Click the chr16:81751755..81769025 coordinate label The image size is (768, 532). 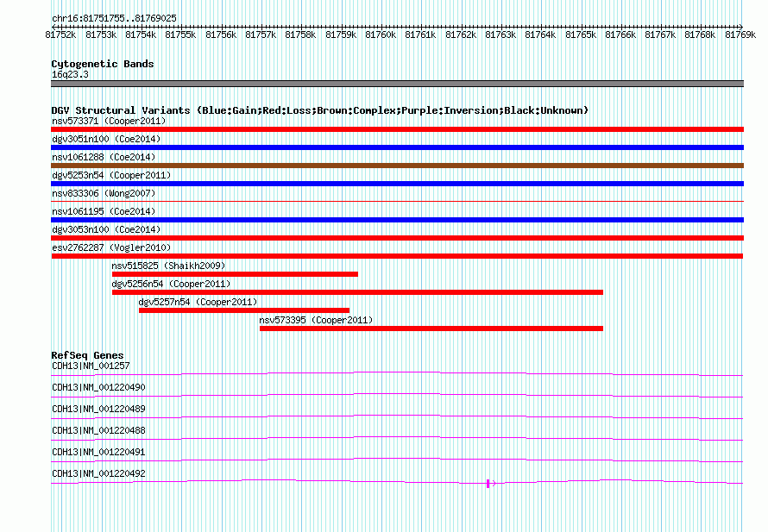click(114, 18)
